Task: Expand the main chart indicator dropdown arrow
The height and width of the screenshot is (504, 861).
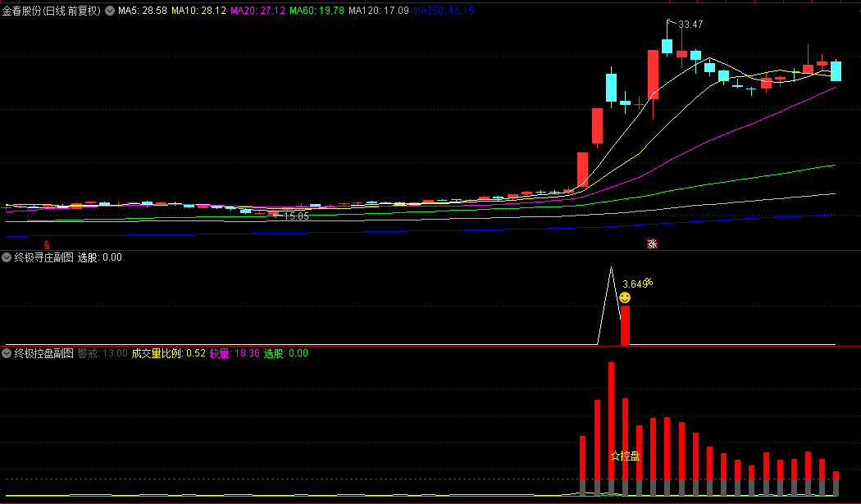Action: coord(110,11)
